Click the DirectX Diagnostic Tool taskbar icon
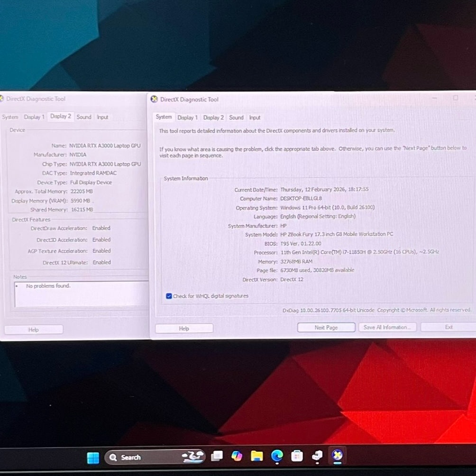The image size is (476, 476). [x=337, y=455]
